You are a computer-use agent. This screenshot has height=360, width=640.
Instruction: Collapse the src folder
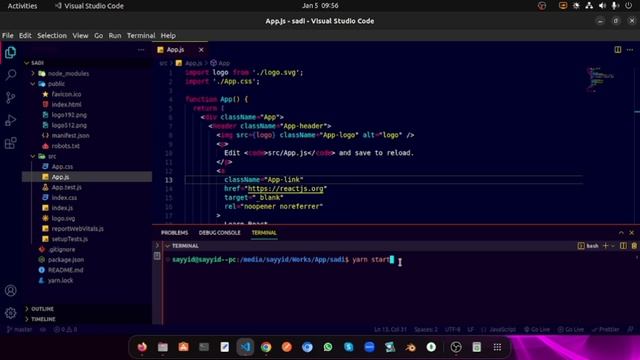(87, 156)
